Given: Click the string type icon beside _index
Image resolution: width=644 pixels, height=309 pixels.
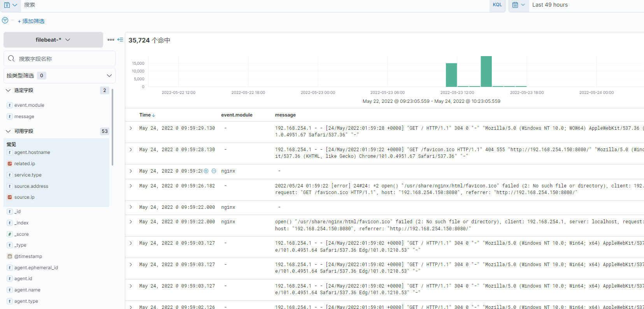Looking at the screenshot, I should 10,223.
